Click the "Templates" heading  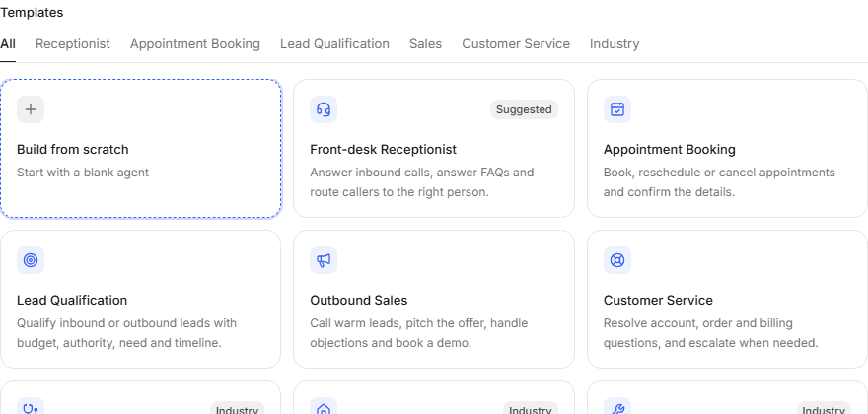click(32, 12)
